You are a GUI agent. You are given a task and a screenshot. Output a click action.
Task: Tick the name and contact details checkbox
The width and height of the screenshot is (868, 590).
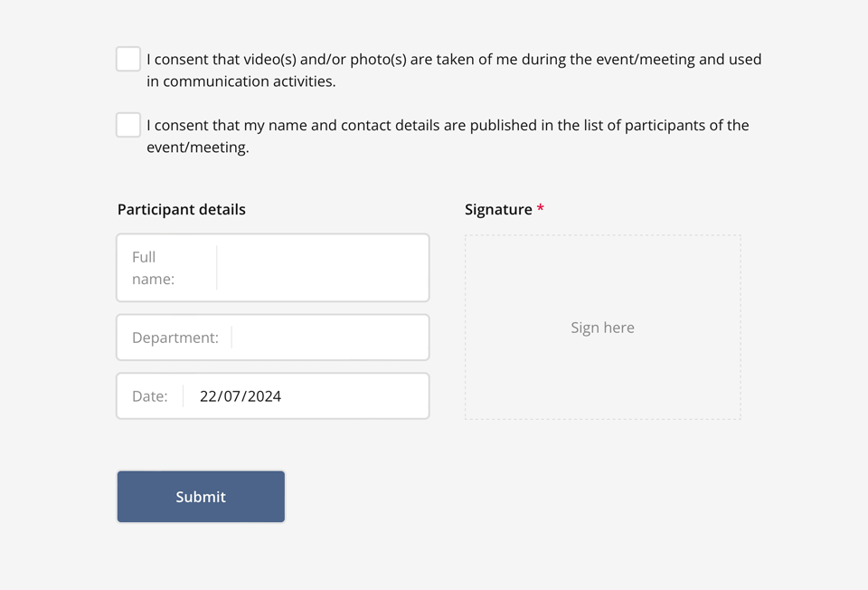[x=128, y=126]
